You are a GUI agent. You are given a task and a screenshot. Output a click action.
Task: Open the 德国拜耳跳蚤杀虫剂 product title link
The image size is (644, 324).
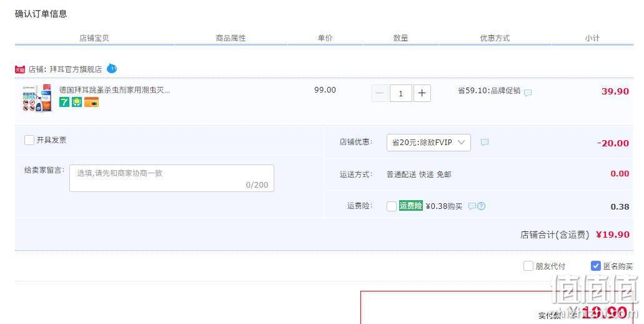tap(114, 89)
